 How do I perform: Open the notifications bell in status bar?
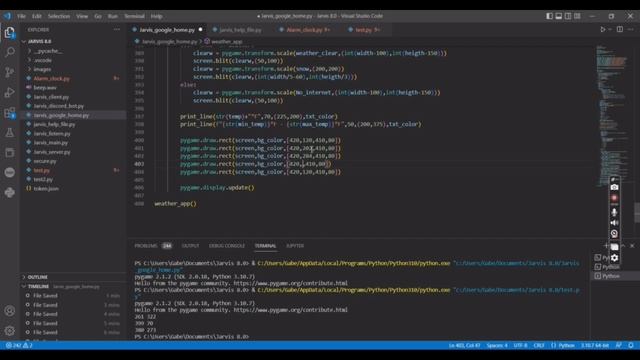631,345
